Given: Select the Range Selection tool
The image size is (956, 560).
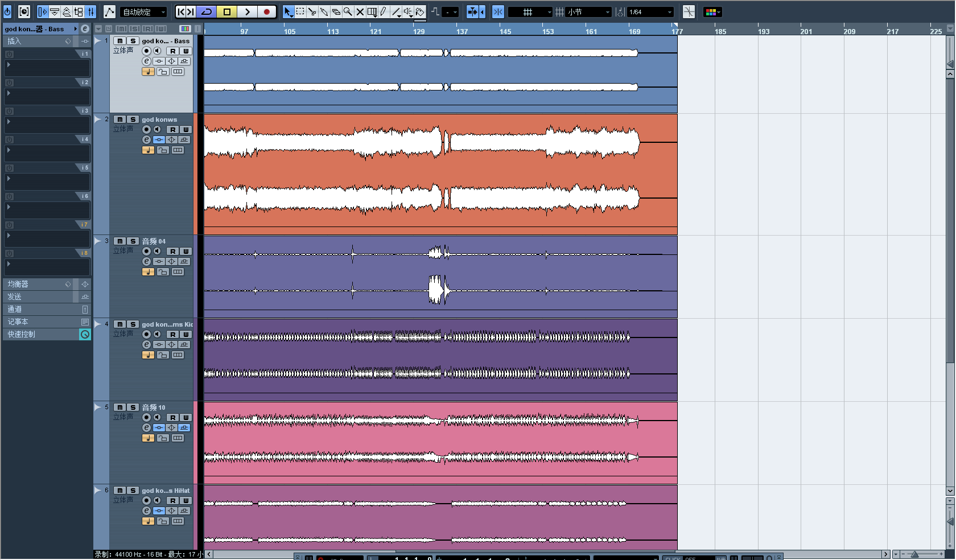Looking at the screenshot, I should tap(300, 11).
